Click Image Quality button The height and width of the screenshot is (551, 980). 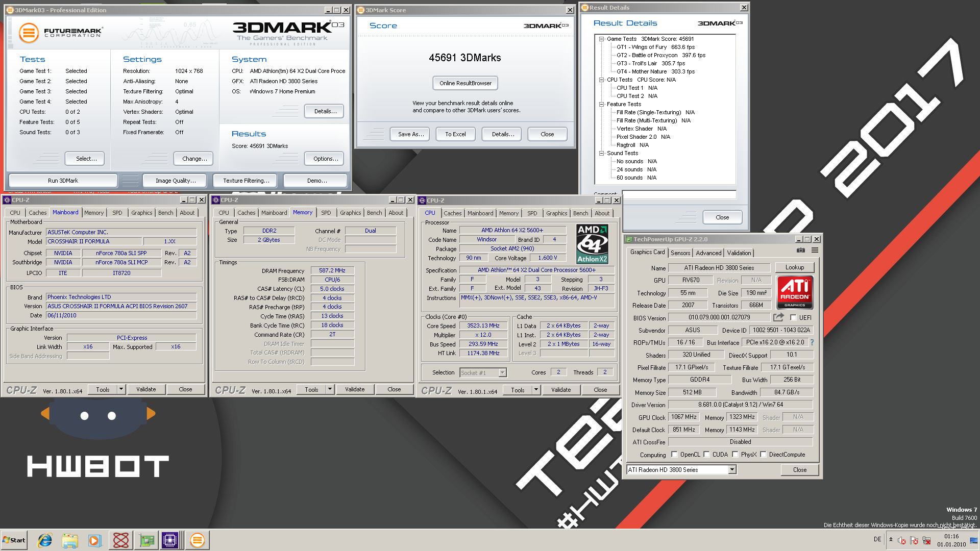tap(176, 181)
